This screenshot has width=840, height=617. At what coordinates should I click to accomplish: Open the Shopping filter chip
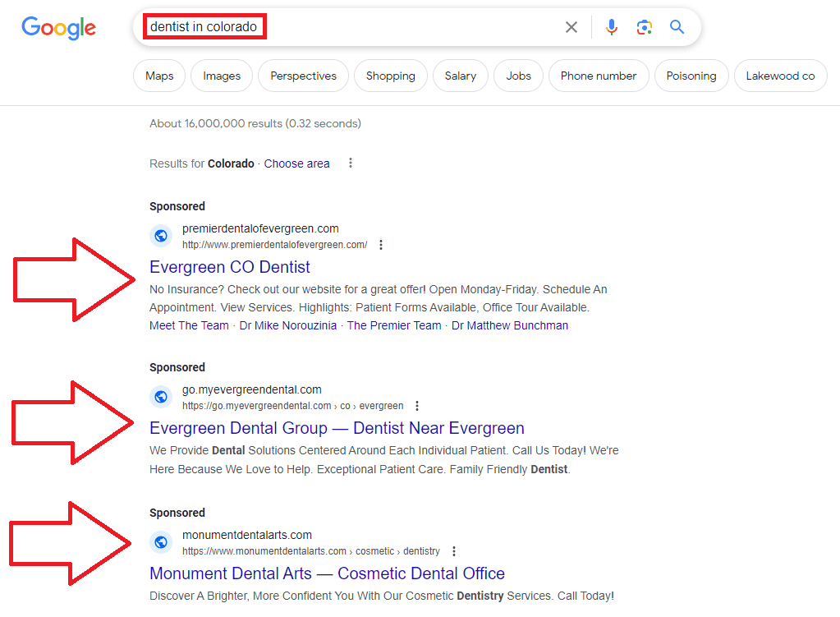coord(390,75)
